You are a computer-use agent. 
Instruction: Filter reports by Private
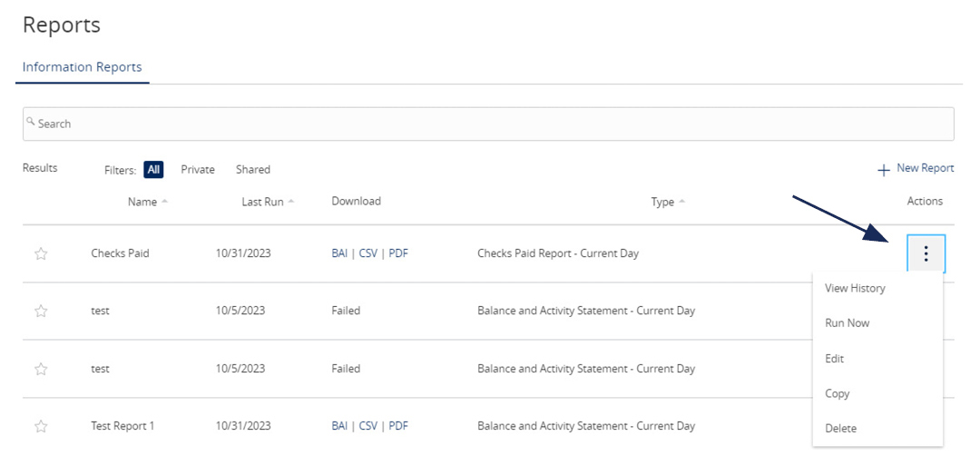point(198,170)
